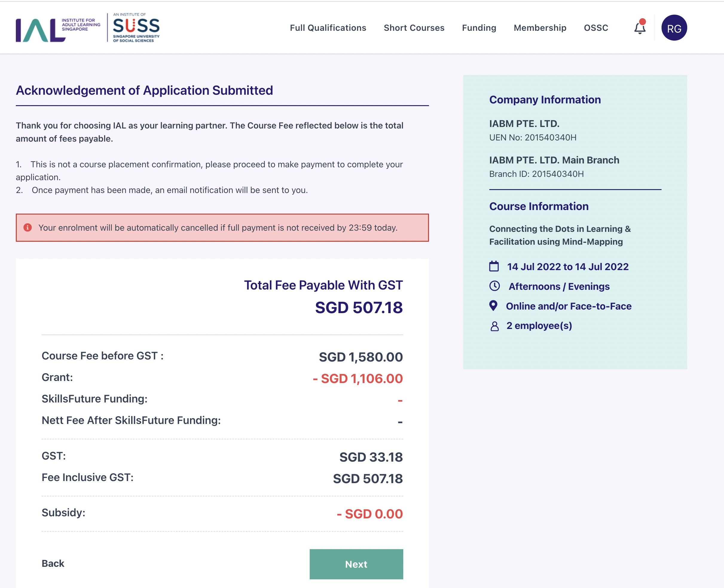
Task: Click the Total Fee SGD 507.18 amount
Action: (x=359, y=307)
